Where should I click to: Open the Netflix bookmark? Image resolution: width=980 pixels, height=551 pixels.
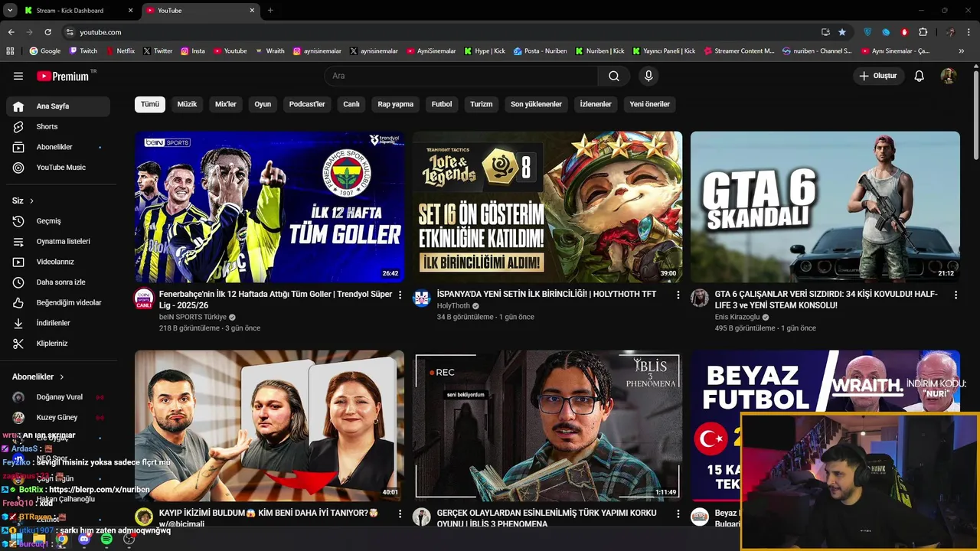(x=119, y=51)
